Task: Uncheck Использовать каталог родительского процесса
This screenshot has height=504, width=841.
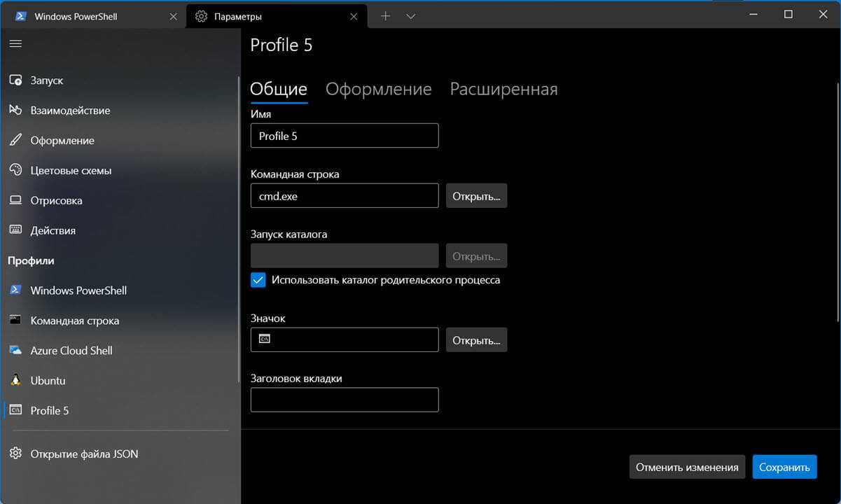Action: 258,280
